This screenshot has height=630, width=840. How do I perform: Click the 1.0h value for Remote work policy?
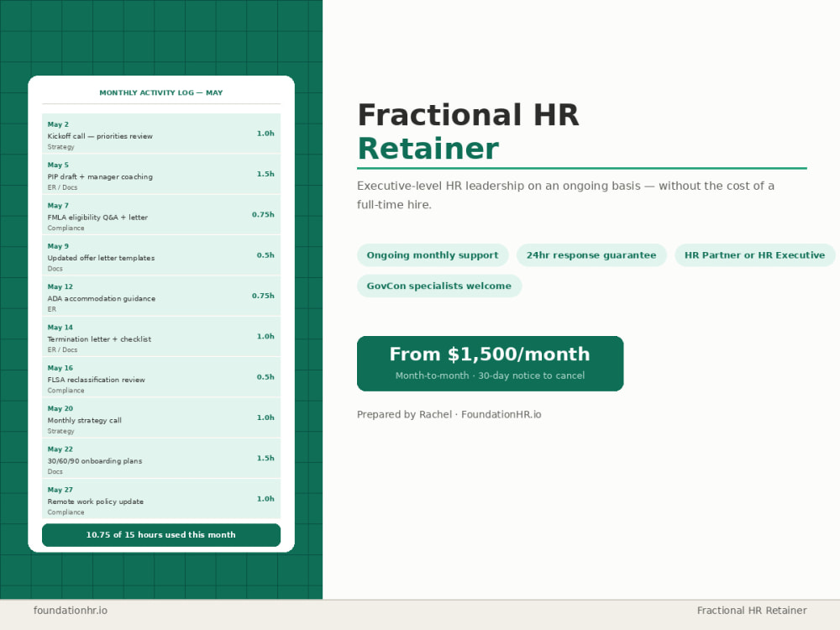(265, 499)
